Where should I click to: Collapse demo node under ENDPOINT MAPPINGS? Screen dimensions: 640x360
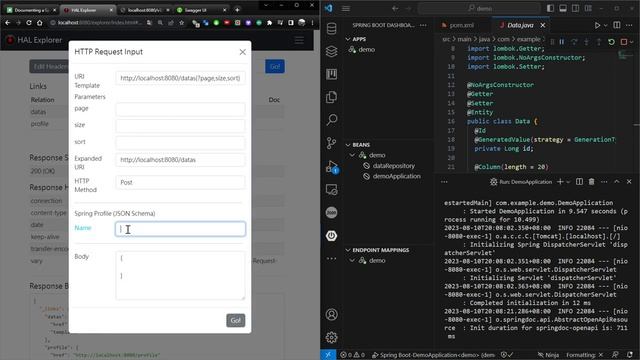point(352,260)
